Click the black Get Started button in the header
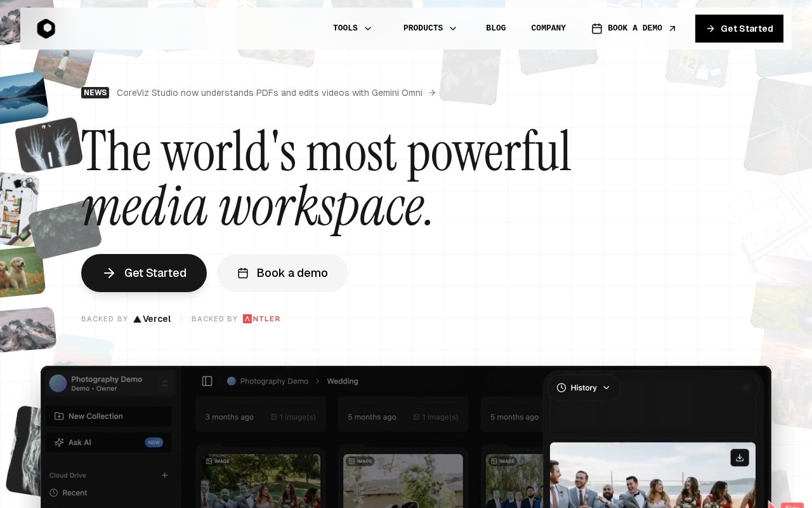The height and width of the screenshot is (508, 812). pyautogui.click(x=739, y=29)
